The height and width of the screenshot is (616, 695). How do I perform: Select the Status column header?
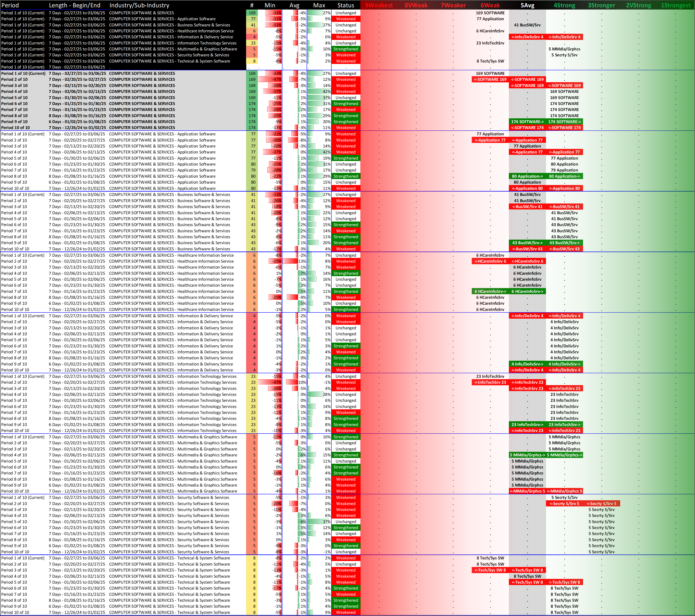(346, 5)
